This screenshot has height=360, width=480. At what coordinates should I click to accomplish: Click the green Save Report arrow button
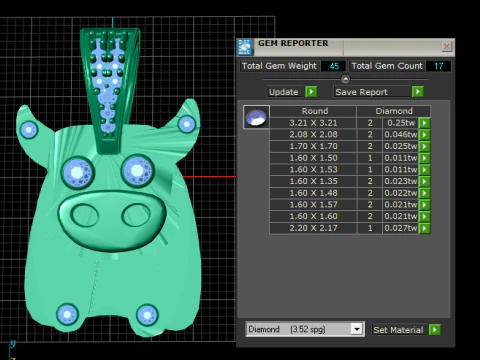coord(418,92)
